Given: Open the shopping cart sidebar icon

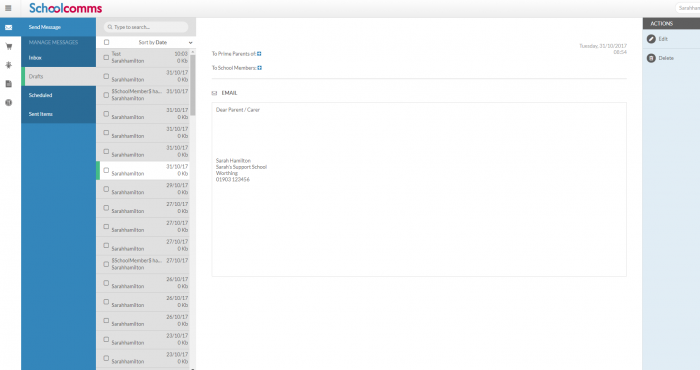Looking at the screenshot, I should point(8,46).
